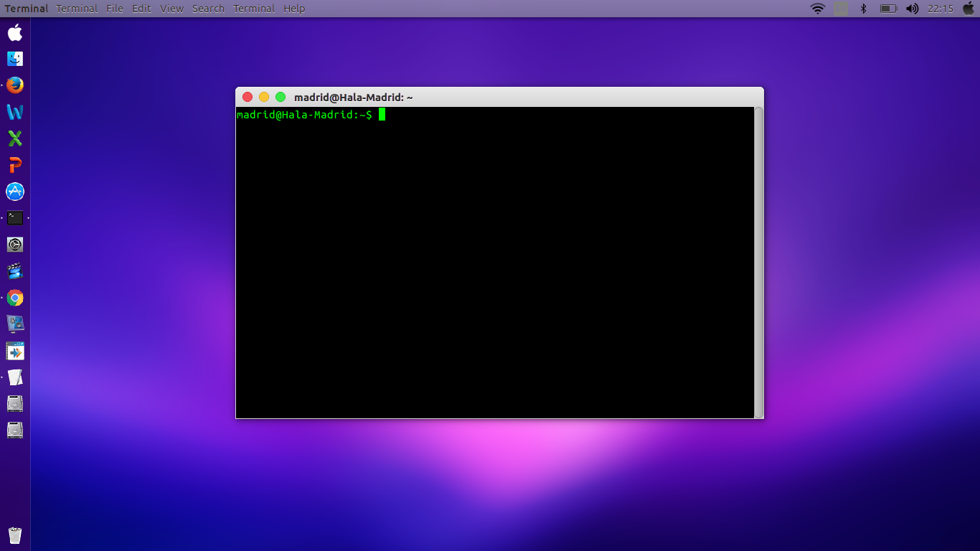980x551 pixels.
Task: Open Firefox from the dock
Action: 14,85
